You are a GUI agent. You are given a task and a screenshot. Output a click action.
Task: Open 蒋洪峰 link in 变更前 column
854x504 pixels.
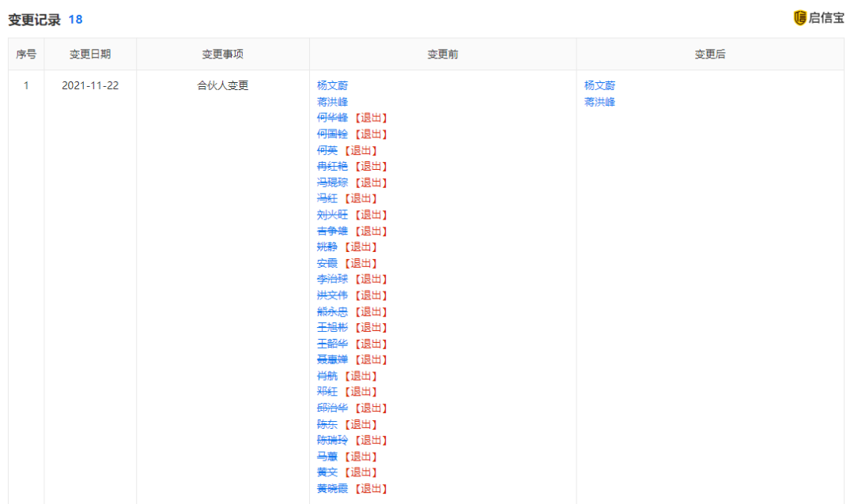coord(332,102)
